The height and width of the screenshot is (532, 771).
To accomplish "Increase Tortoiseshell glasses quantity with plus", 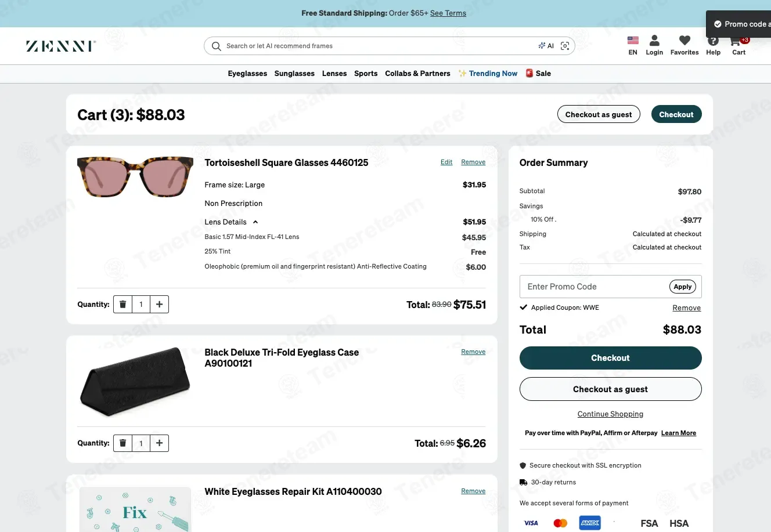I will (159, 305).
